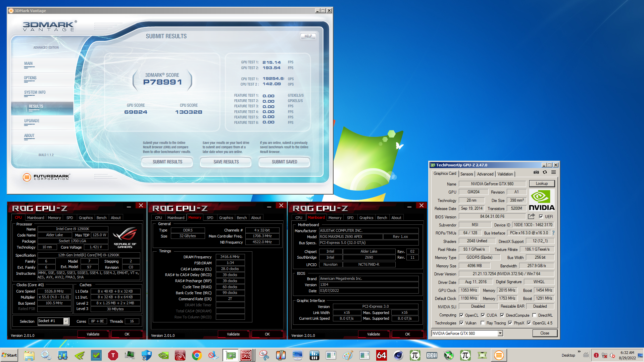Click the clock showing 6:32 AM
644x362 pixels.
pyautogui.click(x=627, y=353)
